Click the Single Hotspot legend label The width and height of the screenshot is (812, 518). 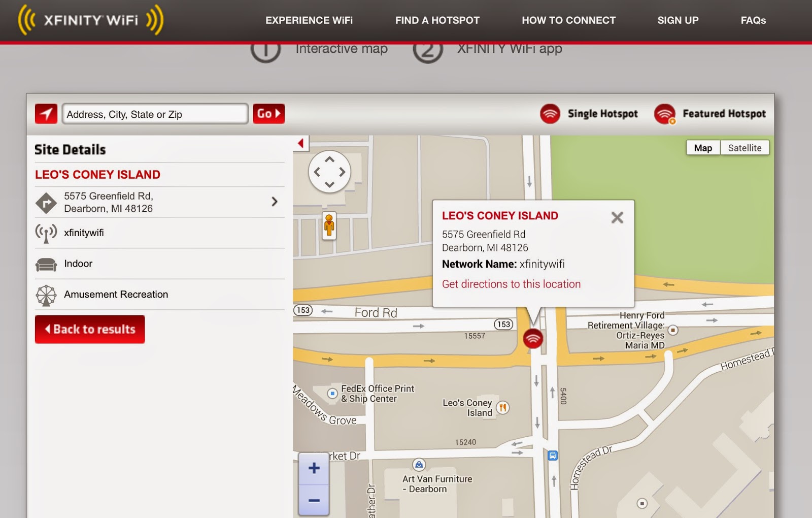603,114
